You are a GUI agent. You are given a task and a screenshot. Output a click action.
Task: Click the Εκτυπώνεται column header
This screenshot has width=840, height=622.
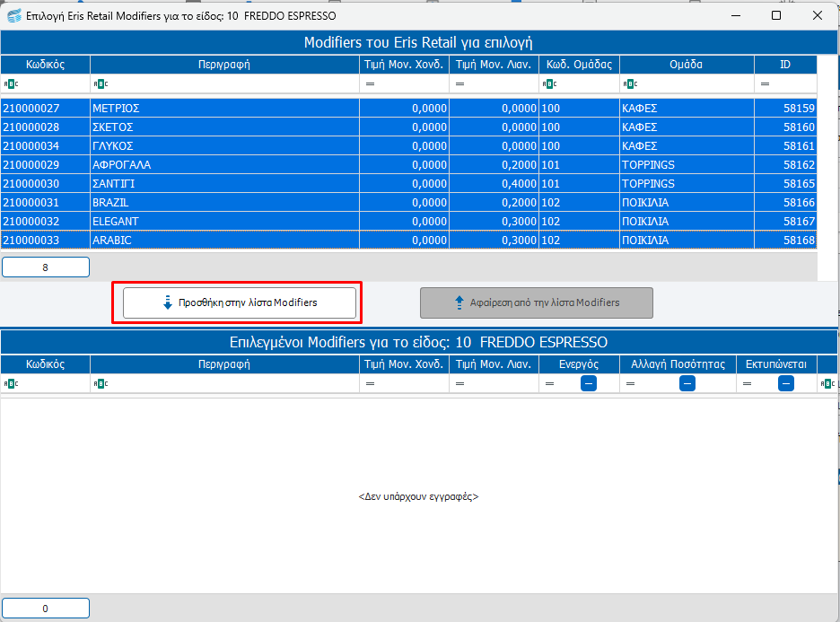pyautogui.click(x=777, y=364)
